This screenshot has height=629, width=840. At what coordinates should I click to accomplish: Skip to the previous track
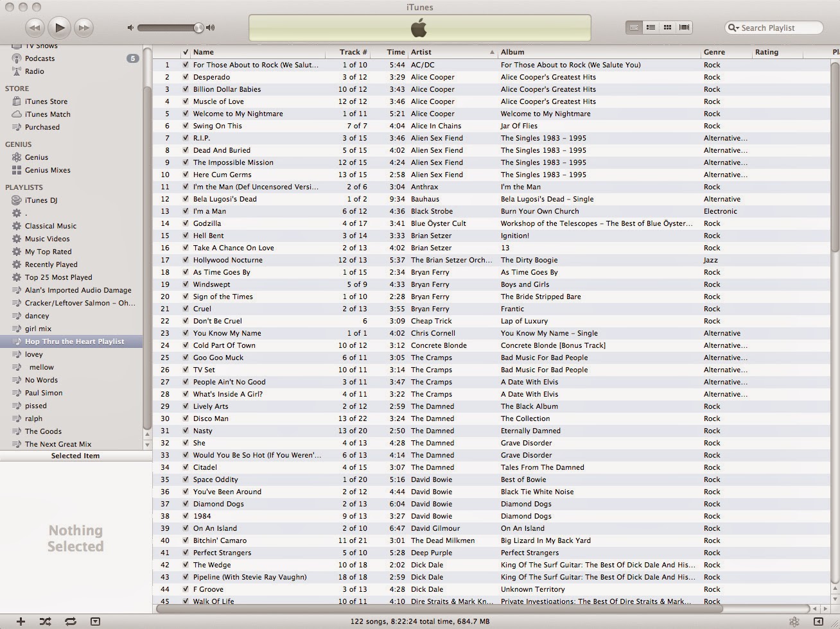coord(35,28)
